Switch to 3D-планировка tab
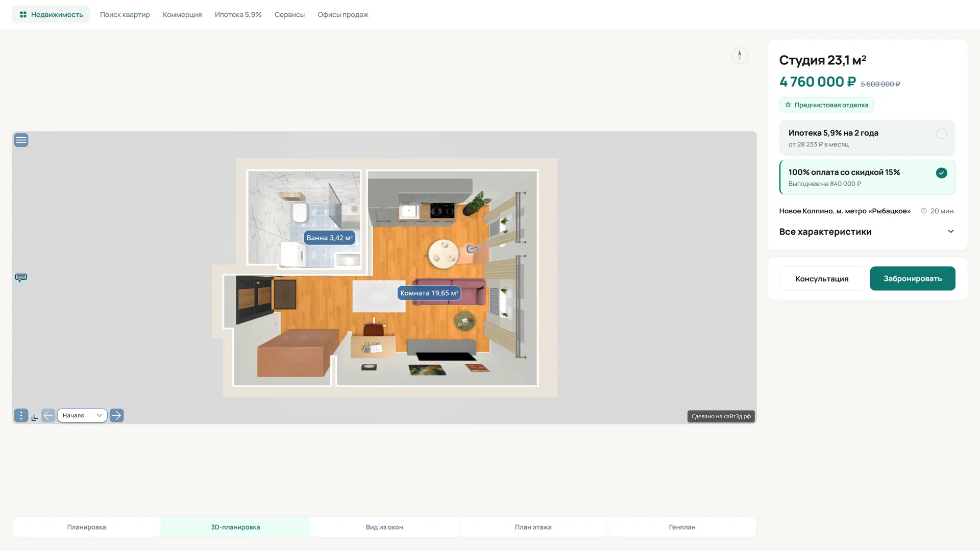 pyautogui.click(x=235, y=527)
